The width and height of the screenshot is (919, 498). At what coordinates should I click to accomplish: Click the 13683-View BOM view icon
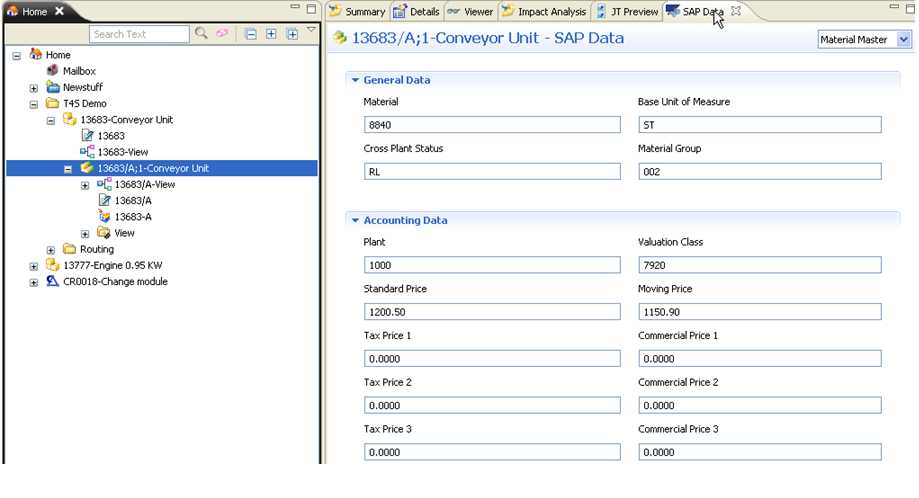[87, 152]
